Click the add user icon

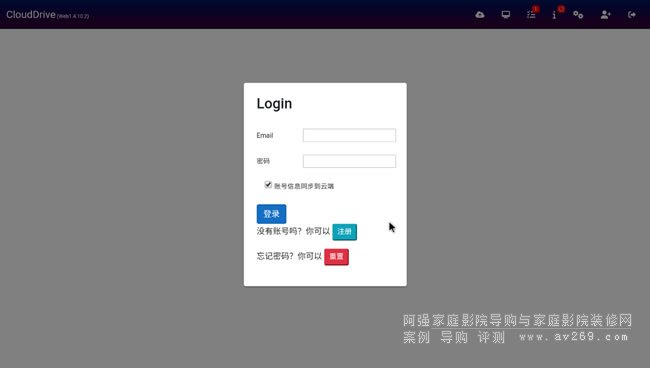coord(605,15)
